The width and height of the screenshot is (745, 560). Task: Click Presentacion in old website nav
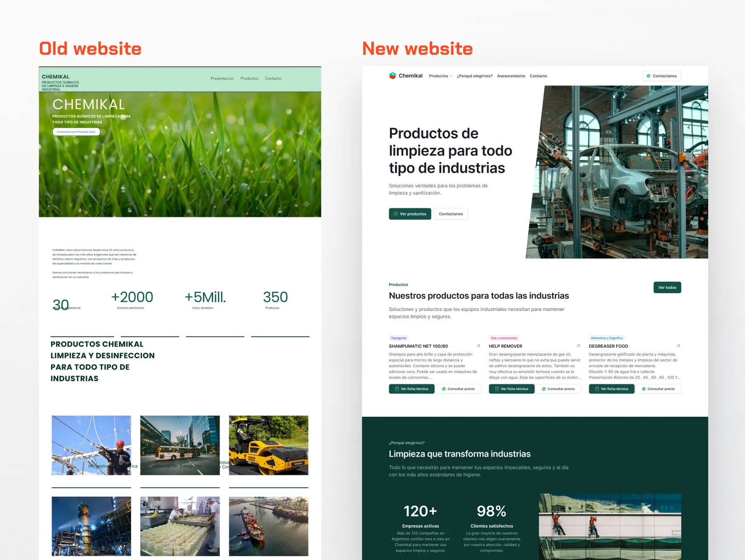point(222,78)
